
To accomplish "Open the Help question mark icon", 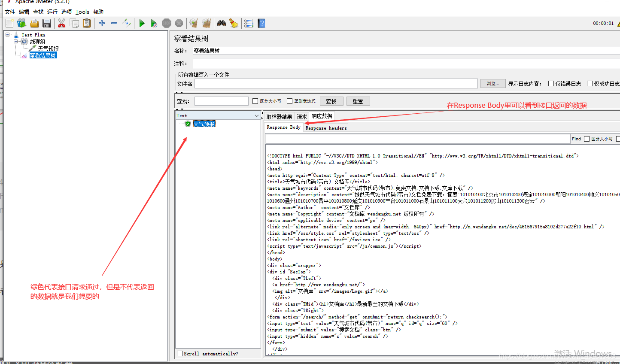I will 261,23.
